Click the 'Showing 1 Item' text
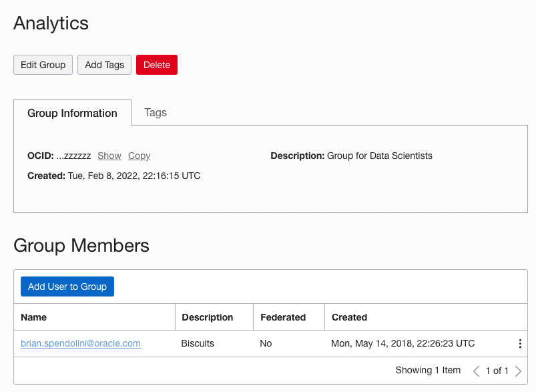The width and height of the screenshot is (536, 392). 428,370
